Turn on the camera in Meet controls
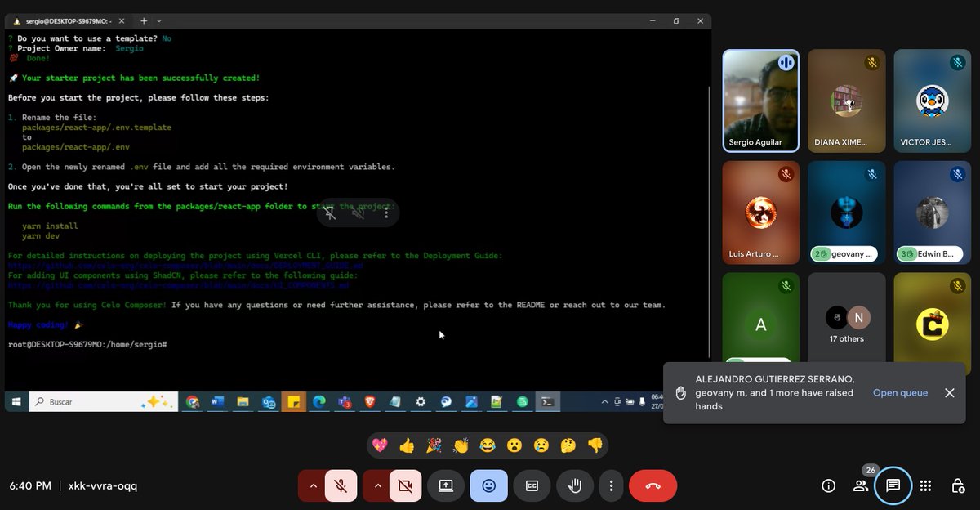 pos(405,485)
